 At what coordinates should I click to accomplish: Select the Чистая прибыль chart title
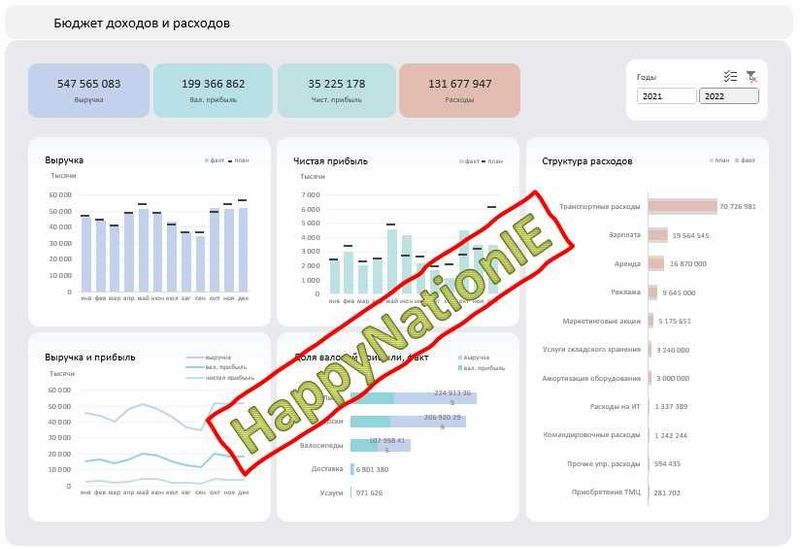pos(330,161)
